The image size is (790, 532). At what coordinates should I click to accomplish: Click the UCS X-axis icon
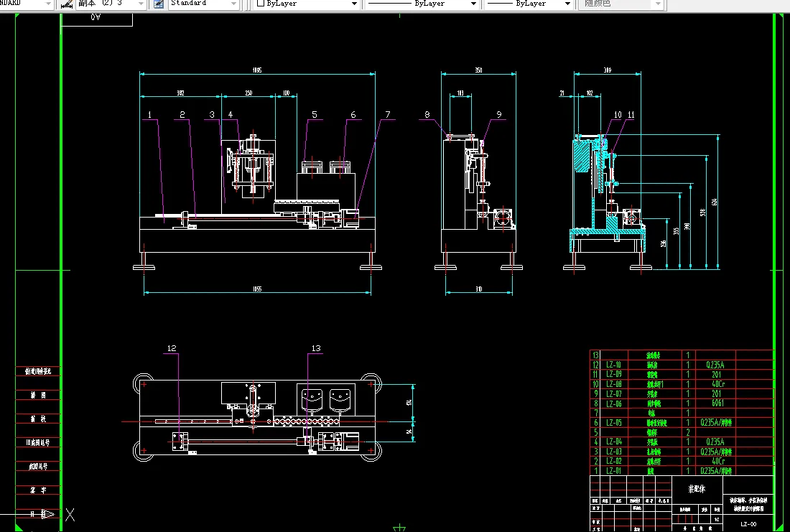click(x=70, y=515)
